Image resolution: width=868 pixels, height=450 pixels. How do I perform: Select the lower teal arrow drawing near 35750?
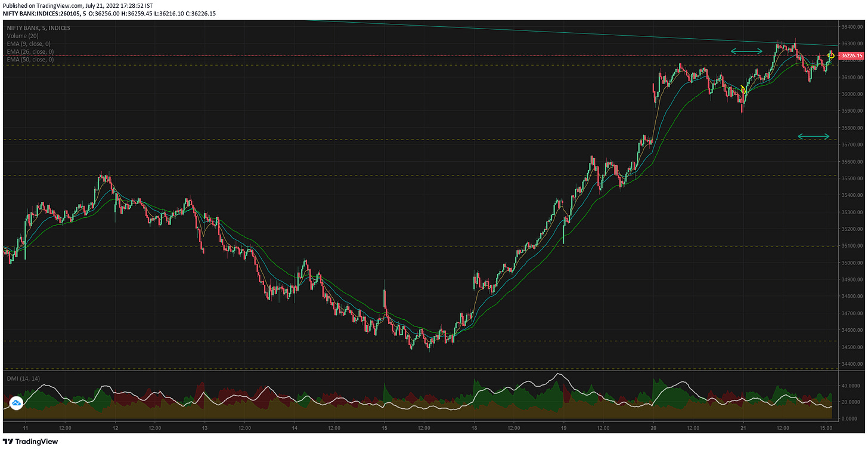click(x=814, y=136)
